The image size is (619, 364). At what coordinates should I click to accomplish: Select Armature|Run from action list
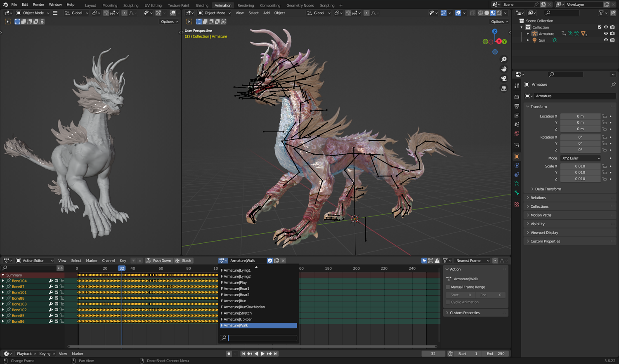coord(235,301)
